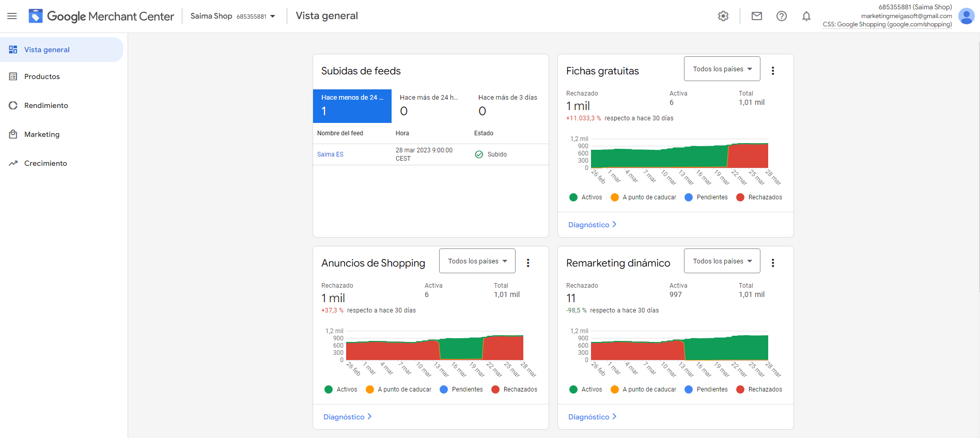Click the Marketing bag icon in sidebar
This screenshot has width=980, height=438.
click(13, 134)
